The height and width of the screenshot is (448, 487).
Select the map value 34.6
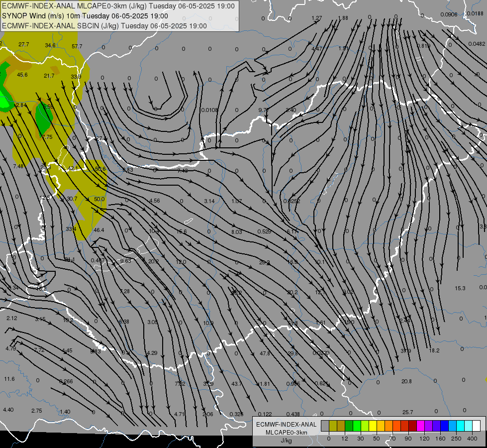tap(50, 45)
